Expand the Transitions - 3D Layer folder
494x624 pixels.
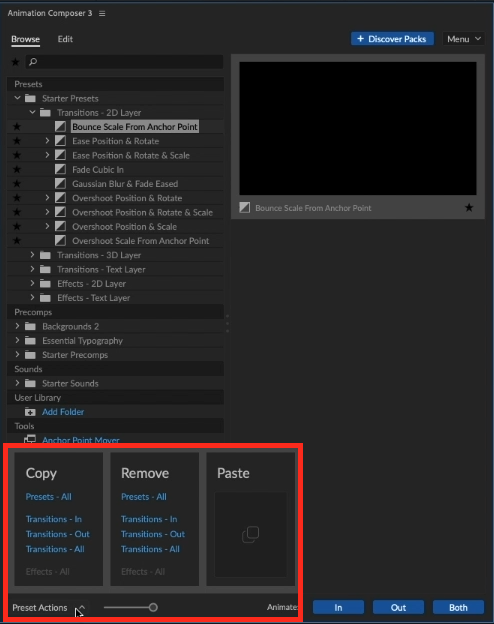[32, 255]
